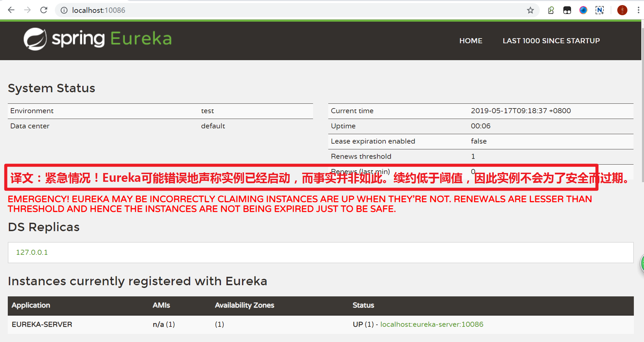Open Chrome's three-dot menu
This screenshot has width=644, height=342.
point(638,10)
